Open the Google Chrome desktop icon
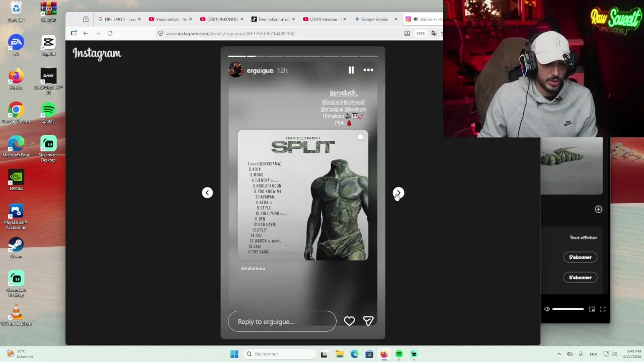The image size is (644, 362). click(x=16, y=113)
